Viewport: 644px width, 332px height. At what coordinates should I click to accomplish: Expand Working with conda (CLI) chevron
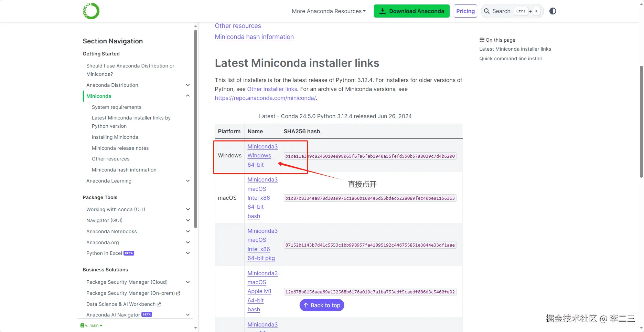tap(188, 209)
